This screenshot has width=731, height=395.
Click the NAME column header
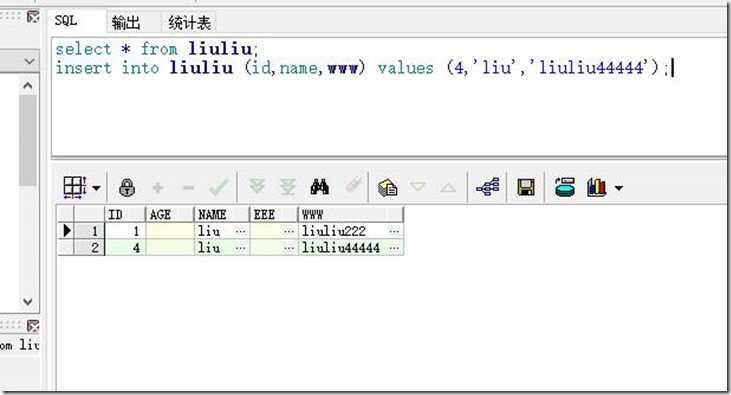coord(221,215)
